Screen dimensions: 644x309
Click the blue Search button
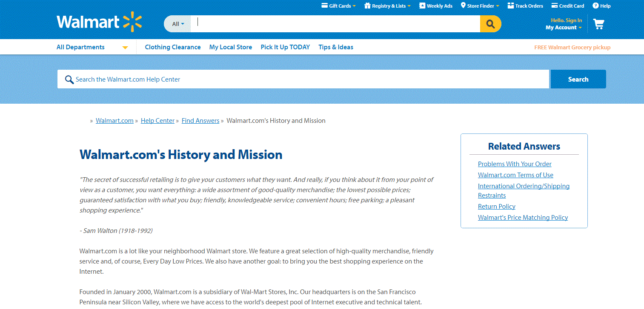click(578, 79)
